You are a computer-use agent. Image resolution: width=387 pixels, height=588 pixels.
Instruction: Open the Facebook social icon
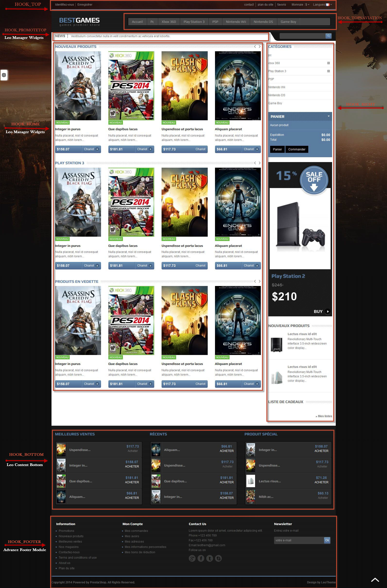(x=201, y=558)
